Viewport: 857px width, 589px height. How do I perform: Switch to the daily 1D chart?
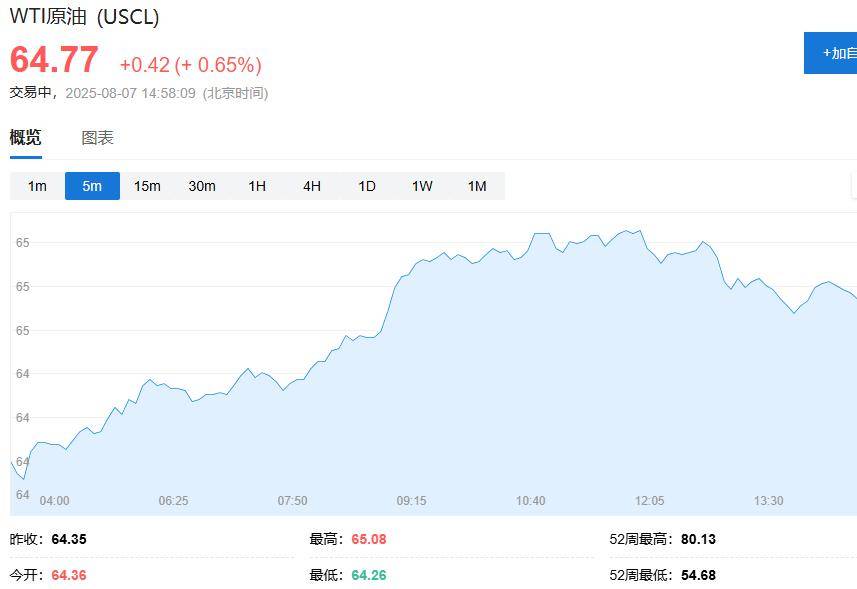366,186
